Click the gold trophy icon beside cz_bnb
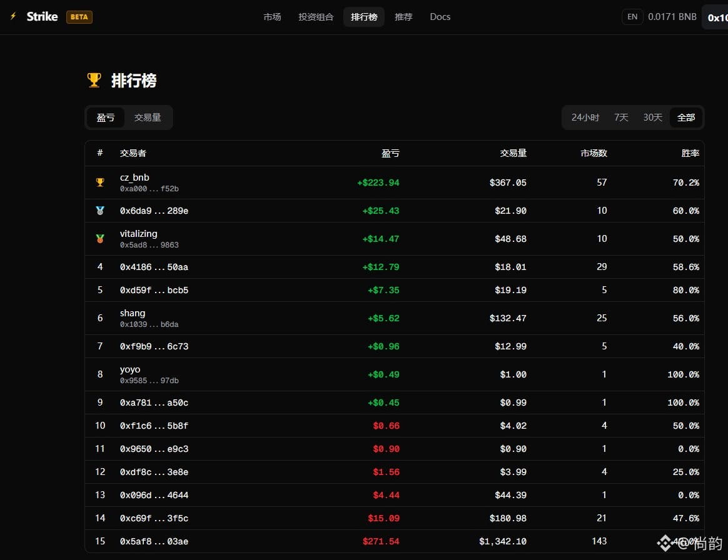 100,182
